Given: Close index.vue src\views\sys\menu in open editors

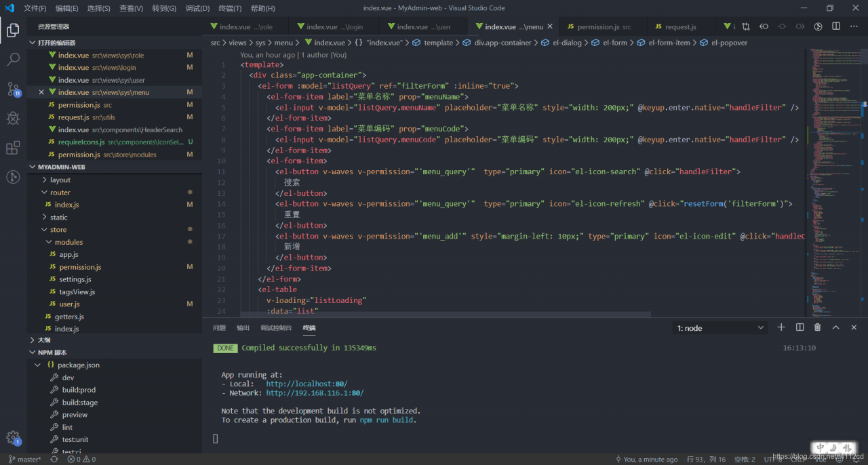Looking at the screenshot, I should coord(41,92).
